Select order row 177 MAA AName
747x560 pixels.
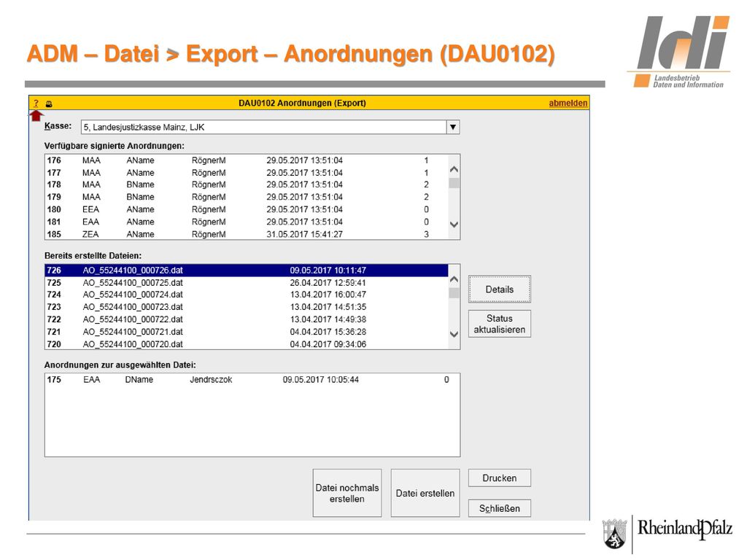(247, 173)
